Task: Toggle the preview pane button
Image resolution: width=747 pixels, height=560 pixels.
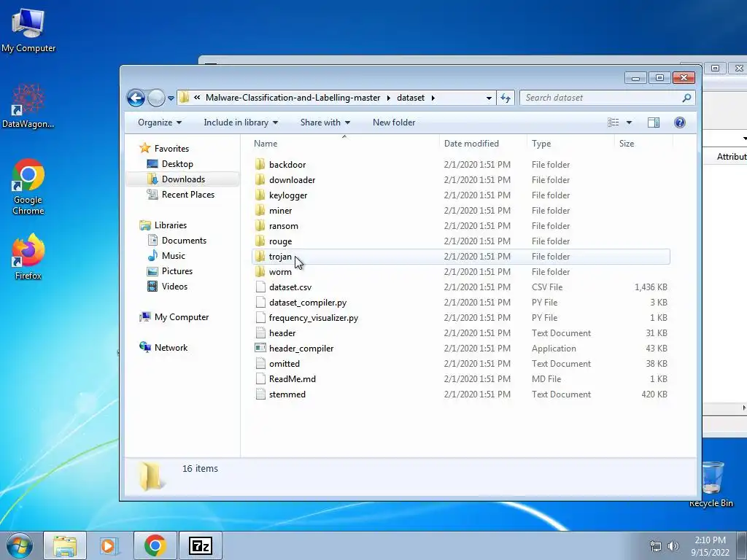Action: coord(654,122)
